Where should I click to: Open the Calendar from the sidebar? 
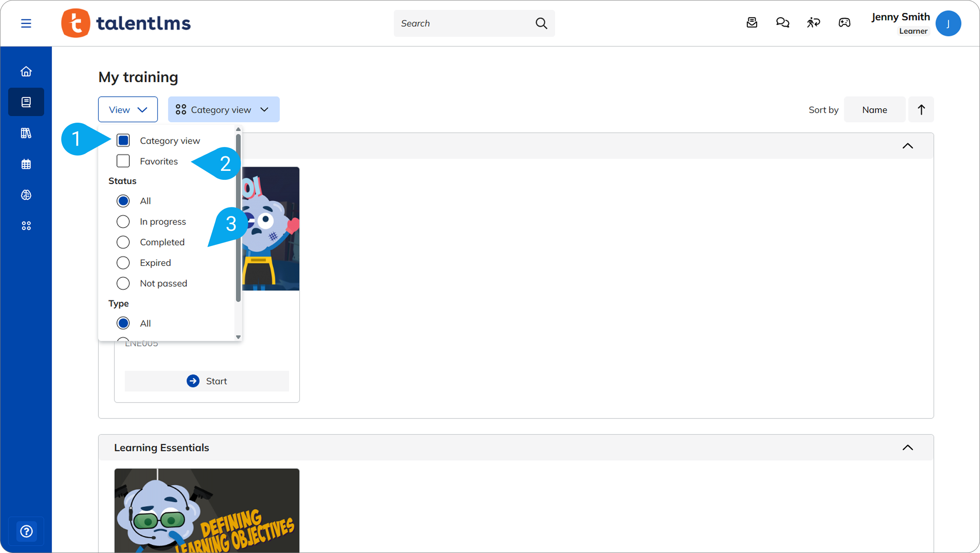(x=26, y=164)
